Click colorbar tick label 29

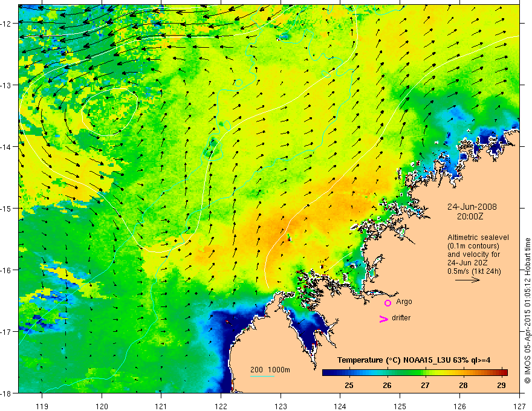tap(501, 385)
